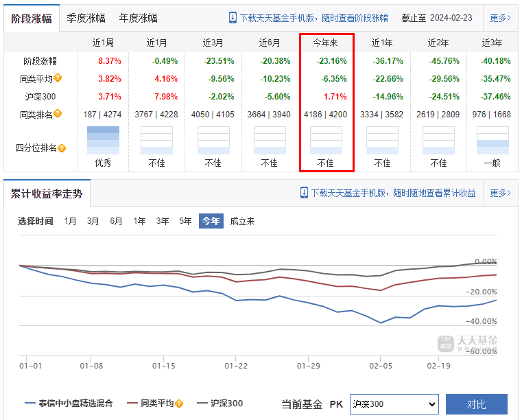The height and width of the screenshot is (420, 522).
Task: Click 近1月 column header
Action: (x=157, y=43)
